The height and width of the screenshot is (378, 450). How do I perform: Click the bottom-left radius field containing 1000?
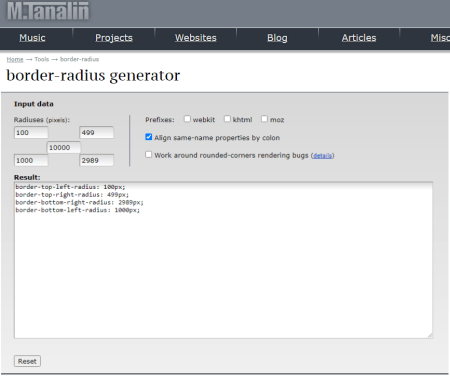(31, 160)
